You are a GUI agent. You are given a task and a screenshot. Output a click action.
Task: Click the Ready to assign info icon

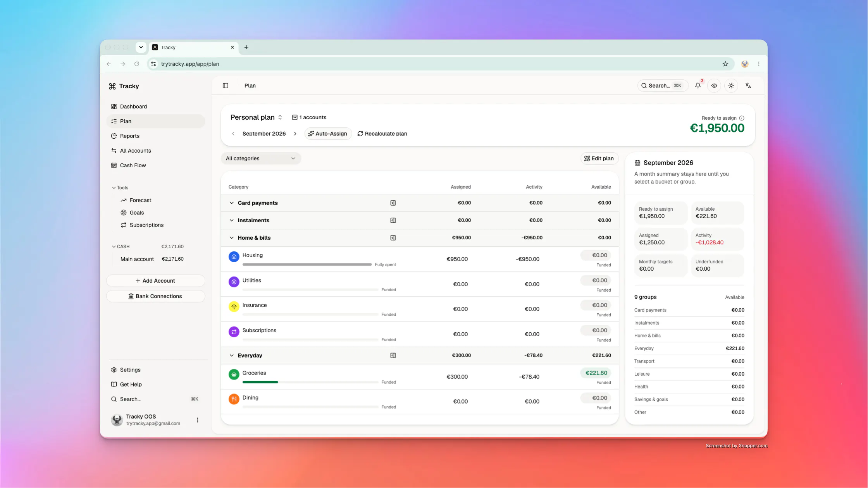[742, 118]
